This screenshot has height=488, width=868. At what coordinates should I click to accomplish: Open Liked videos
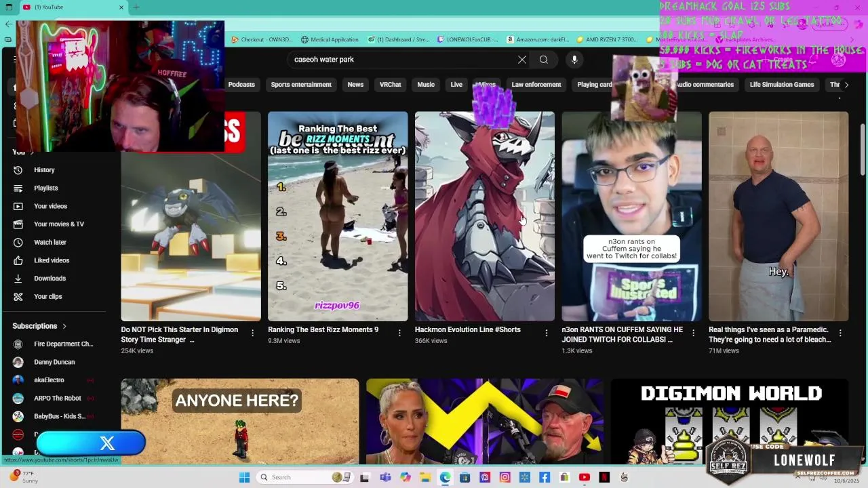pos(52,260)
